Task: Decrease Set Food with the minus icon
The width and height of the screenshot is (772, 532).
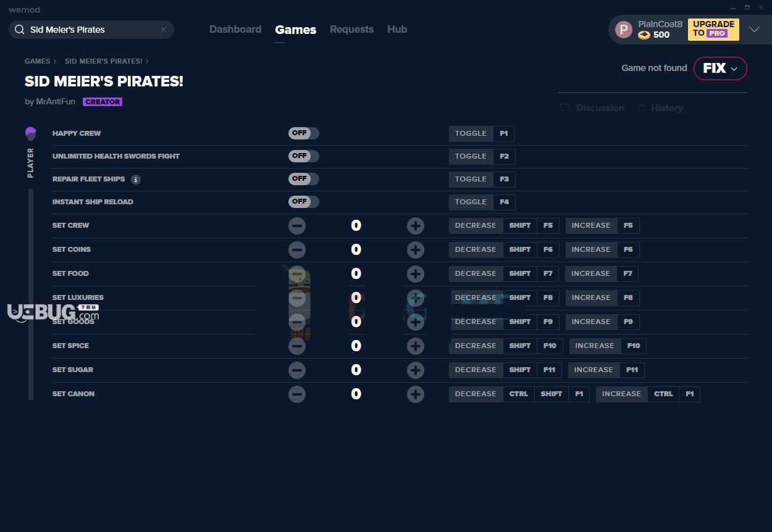Action: [x=297, y=274]
